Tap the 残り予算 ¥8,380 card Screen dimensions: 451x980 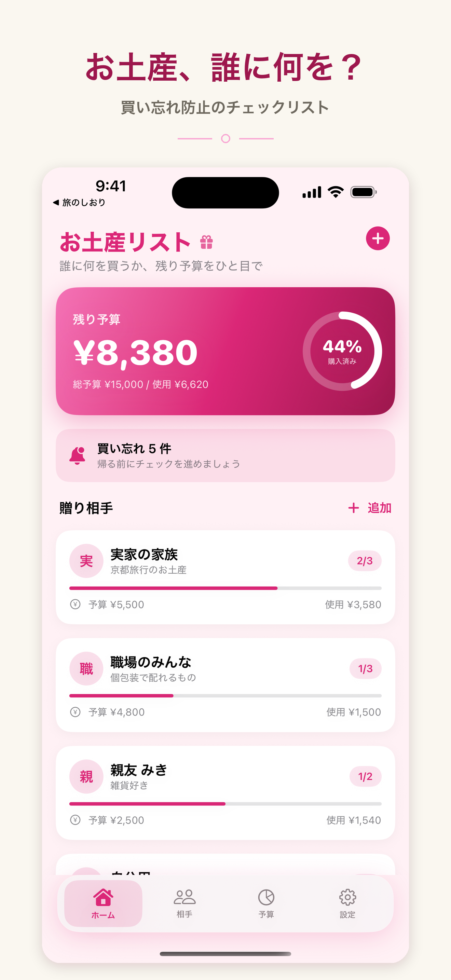225,351
